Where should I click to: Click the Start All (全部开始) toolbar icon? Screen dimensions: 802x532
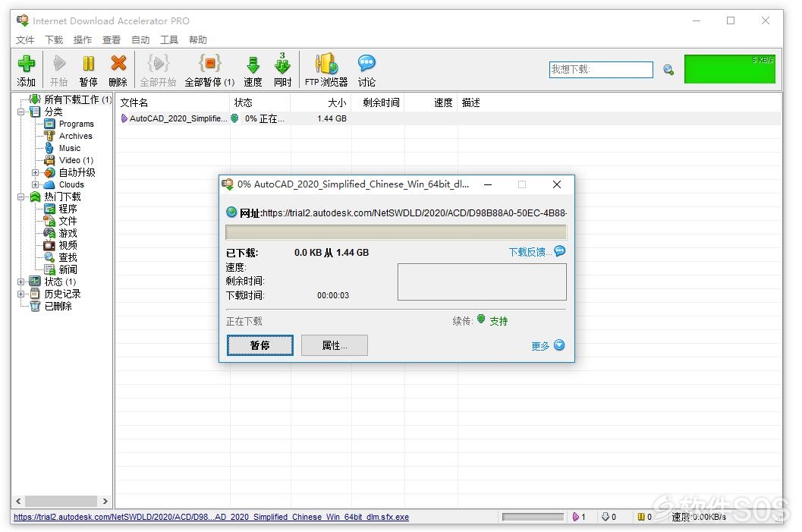158,70
